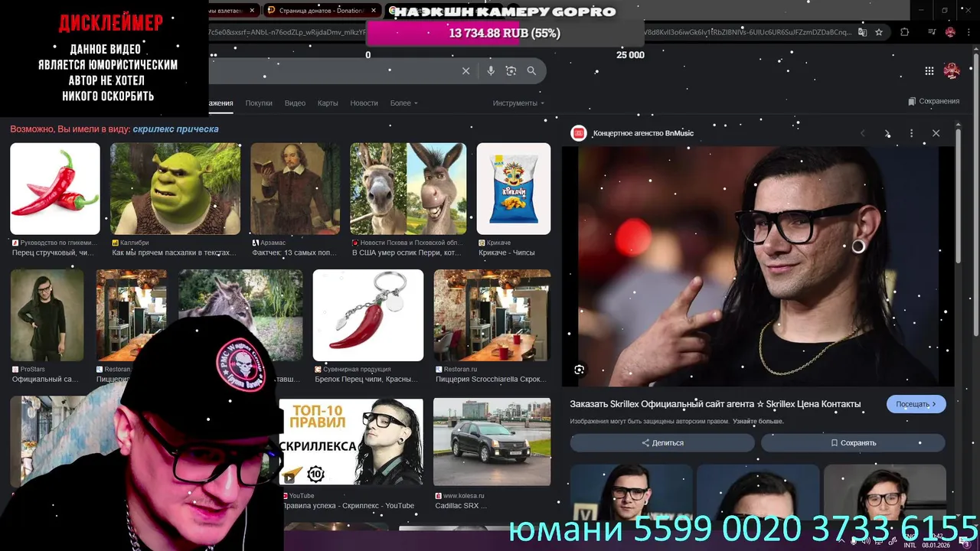Image resolution: width=980 pixels, height=551 pixels.
Task: Click the magnifier search submit icon
Action: click(531, 71)
